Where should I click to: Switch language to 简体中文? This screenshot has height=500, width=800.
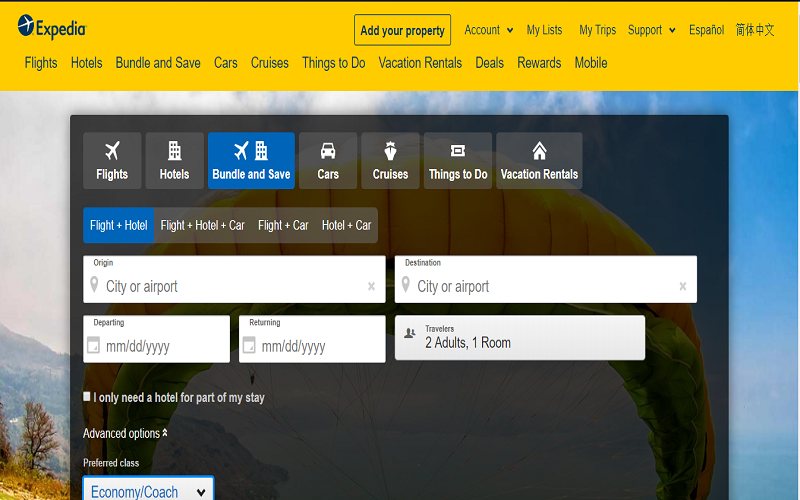(x=755, y=30)
